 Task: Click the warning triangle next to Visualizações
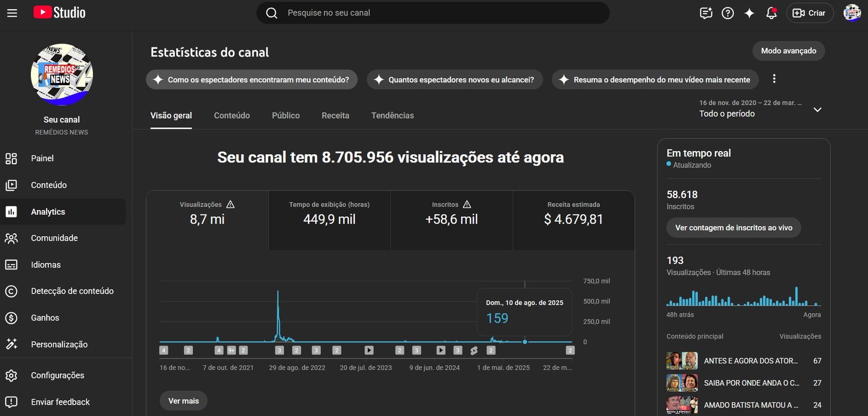click(x=231, y=204)
